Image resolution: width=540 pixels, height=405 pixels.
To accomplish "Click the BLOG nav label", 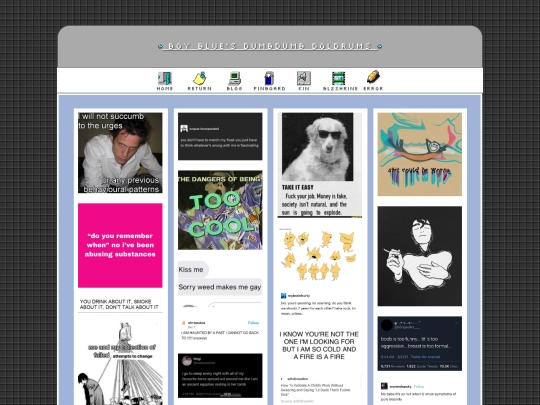I will [235, 89].
